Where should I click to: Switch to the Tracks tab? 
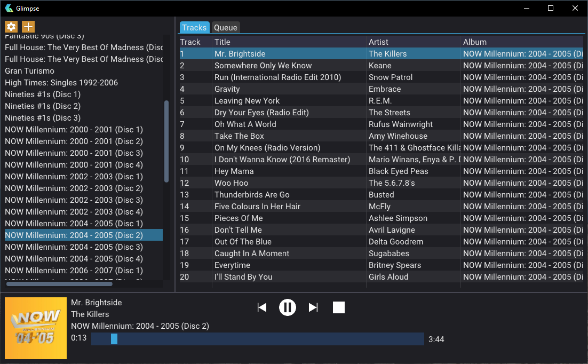[194, 27]
